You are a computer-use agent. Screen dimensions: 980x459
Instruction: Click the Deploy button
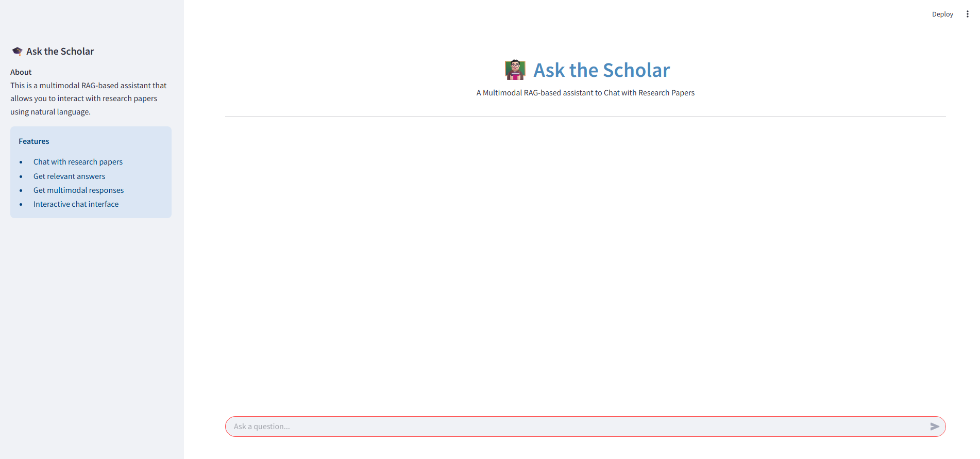(942, 14)
